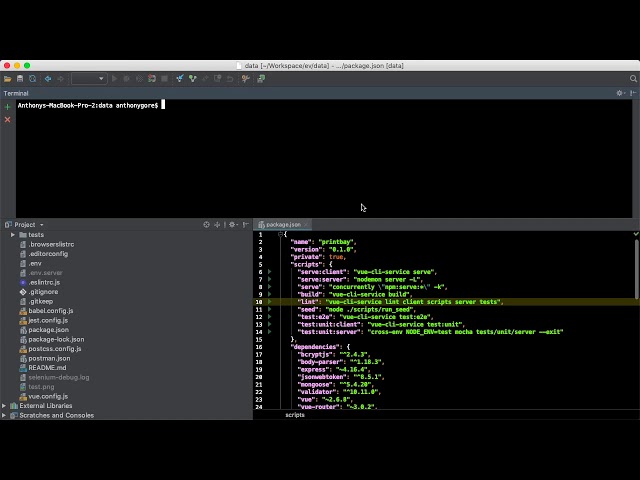Viewport: 640px width, 480px height.
Task: Close the terminal session with red X
Action: click(x=7, y=120)
